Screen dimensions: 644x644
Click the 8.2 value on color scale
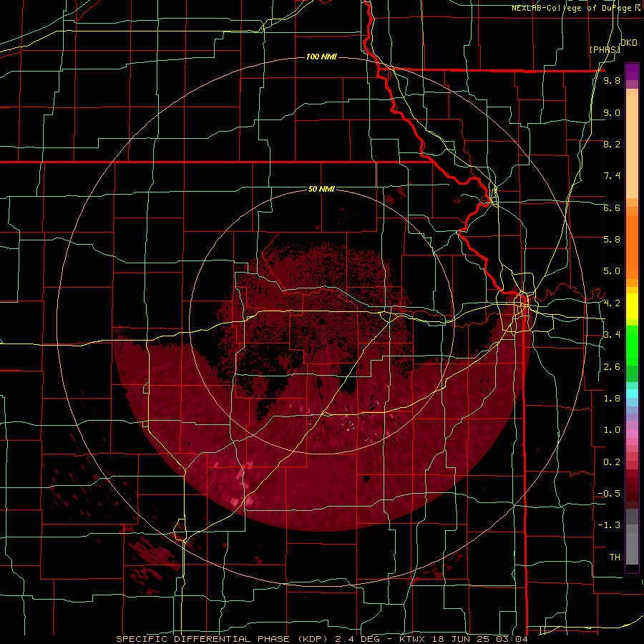[x=612, y=144]
